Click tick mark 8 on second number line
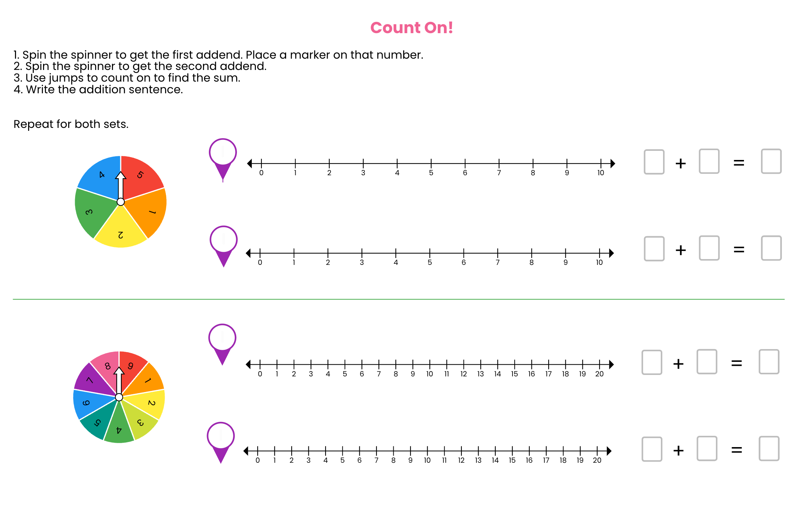Image resolution: width=799 pixels, height=532 pixels. coord(531,253)
